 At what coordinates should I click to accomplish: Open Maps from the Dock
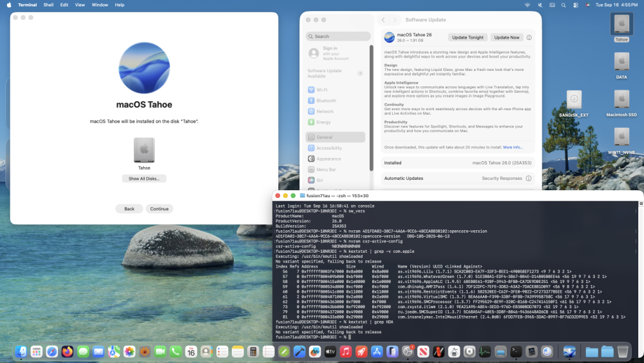click(x=114, y=351)
